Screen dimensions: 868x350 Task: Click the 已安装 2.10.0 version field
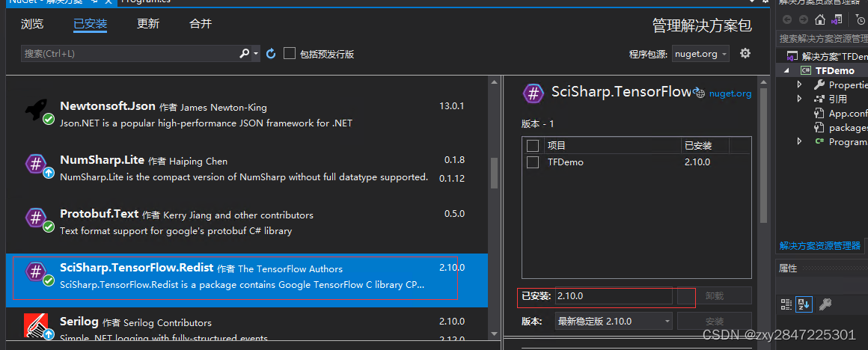614,296
